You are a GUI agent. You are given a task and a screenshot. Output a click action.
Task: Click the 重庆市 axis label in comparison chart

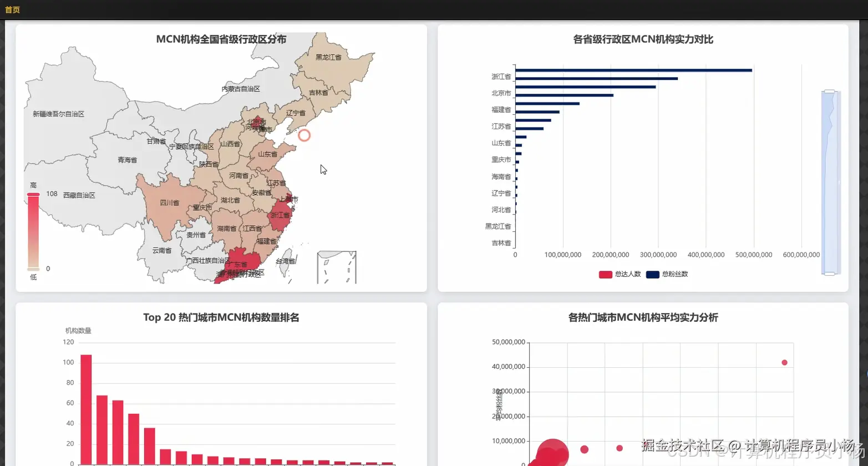pos(501,160)
